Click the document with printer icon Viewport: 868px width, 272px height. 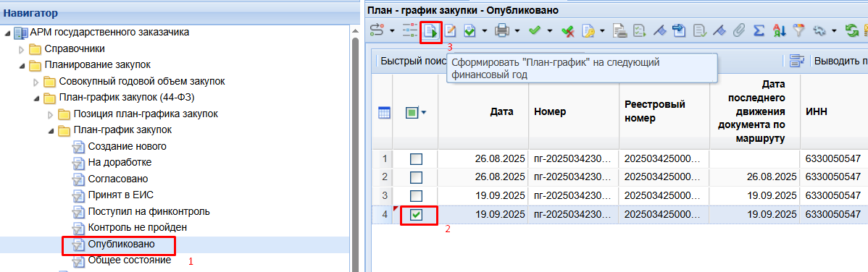(619, 31)
